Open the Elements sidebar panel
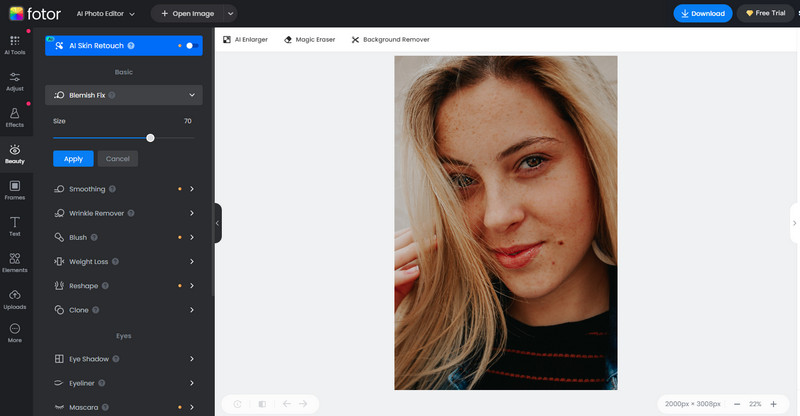The image size is (800, 416). pyautogui.click(x=15, y=262)
